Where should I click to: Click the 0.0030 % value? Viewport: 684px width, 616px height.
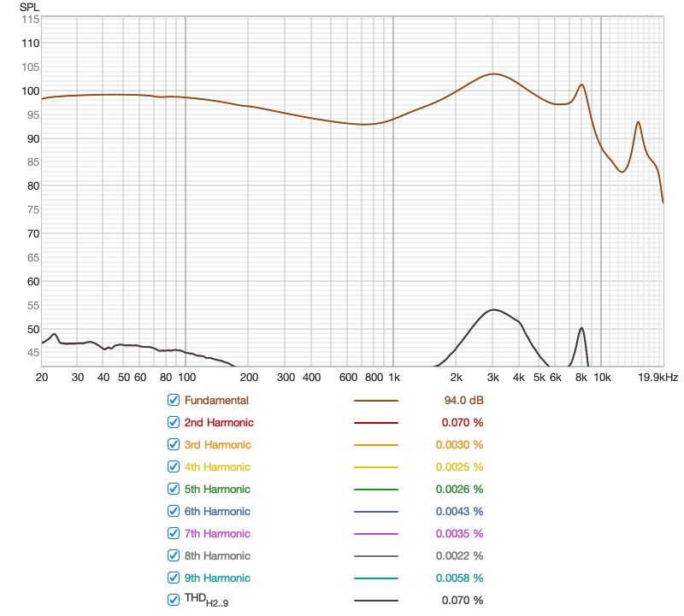tap(459, 444)
